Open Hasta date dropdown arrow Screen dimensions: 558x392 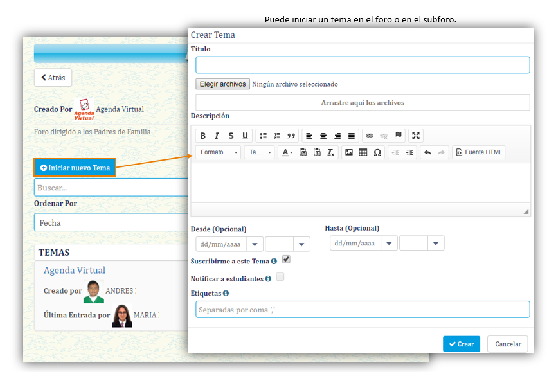(389, 244)
